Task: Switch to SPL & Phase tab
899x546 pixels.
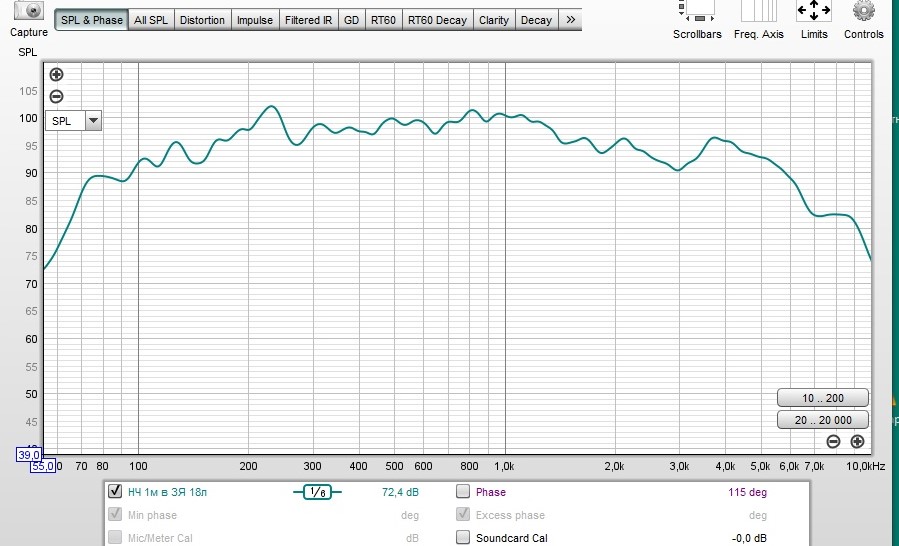Action: pyautogui.click(x=92, y=20)
